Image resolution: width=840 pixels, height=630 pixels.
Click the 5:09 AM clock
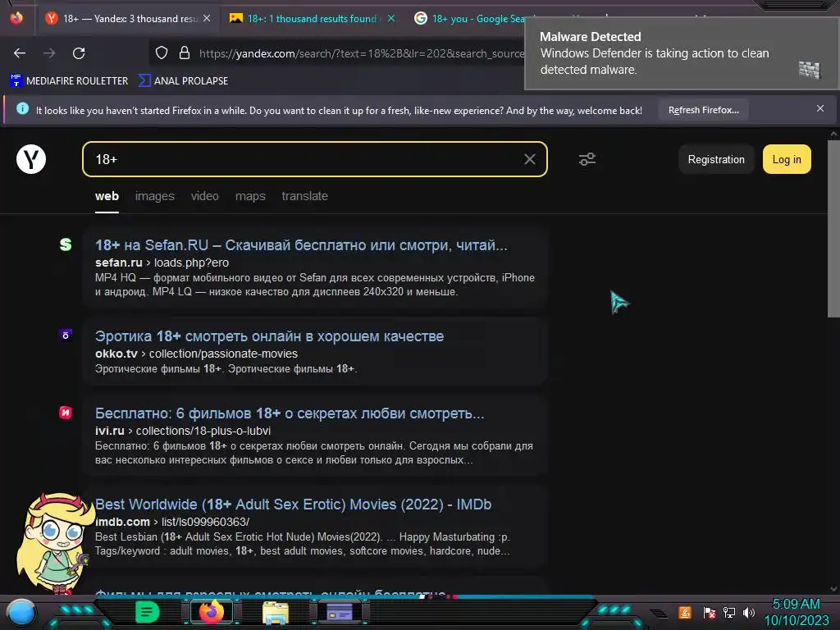click(x=796, y=604)
